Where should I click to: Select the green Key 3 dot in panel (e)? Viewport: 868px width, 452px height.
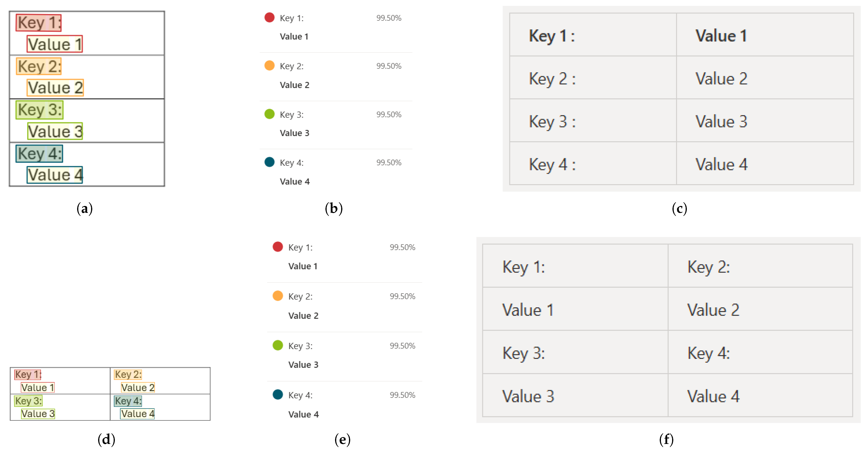[x=278, y=346]
